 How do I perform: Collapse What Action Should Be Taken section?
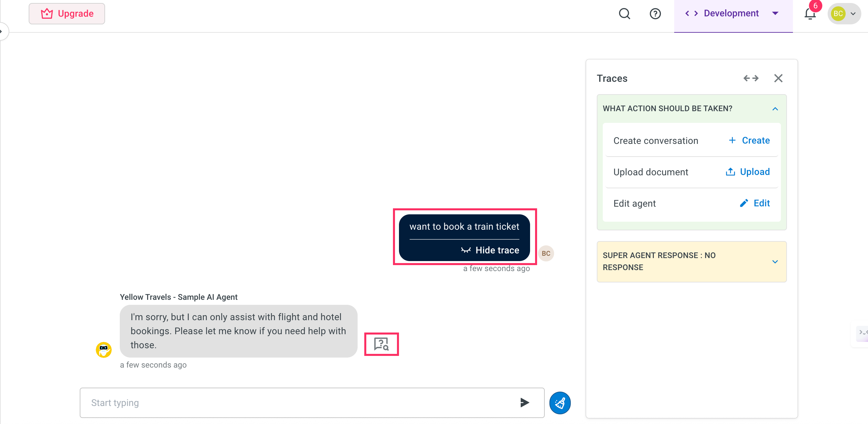[x=775, y=109]
